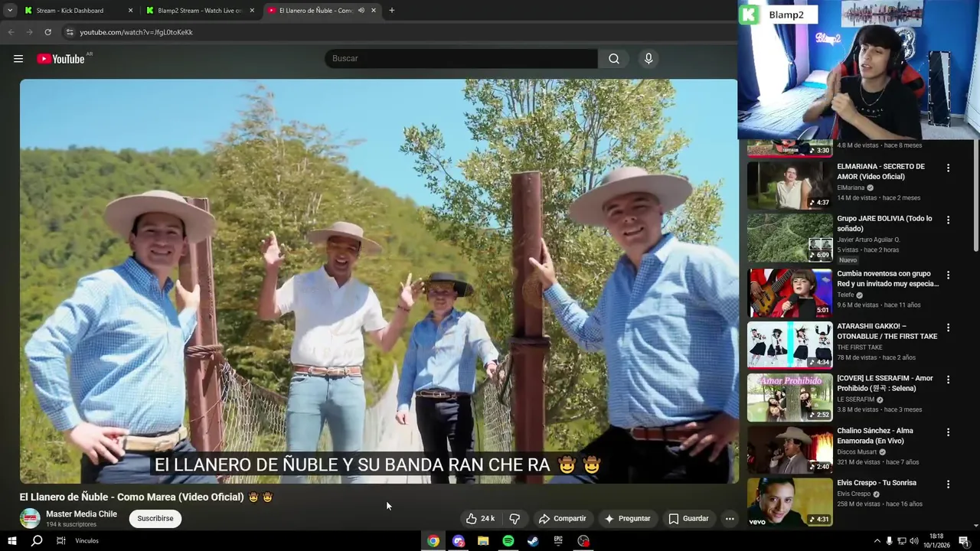Open options for Cumbia noventosa video
The height and width of the screenshot is (551, 980).
[948, 275]
